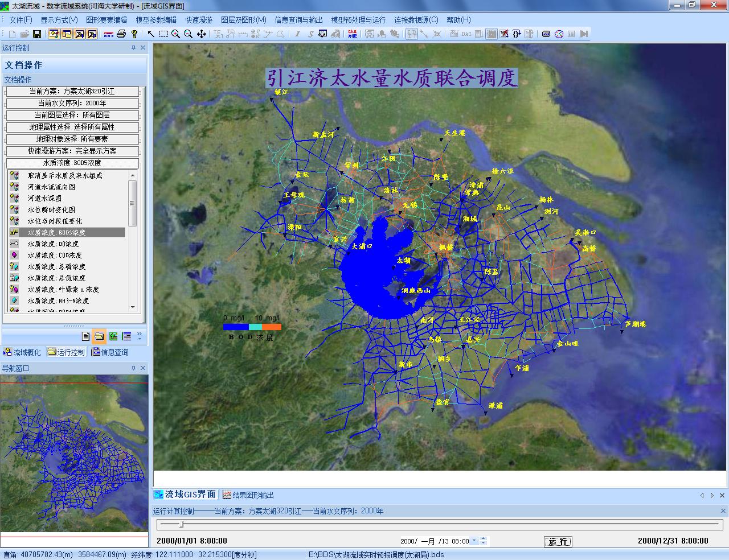Click the blue chart monitor toolbar icon
Screen dimensions: 729x560
[546, 34]
